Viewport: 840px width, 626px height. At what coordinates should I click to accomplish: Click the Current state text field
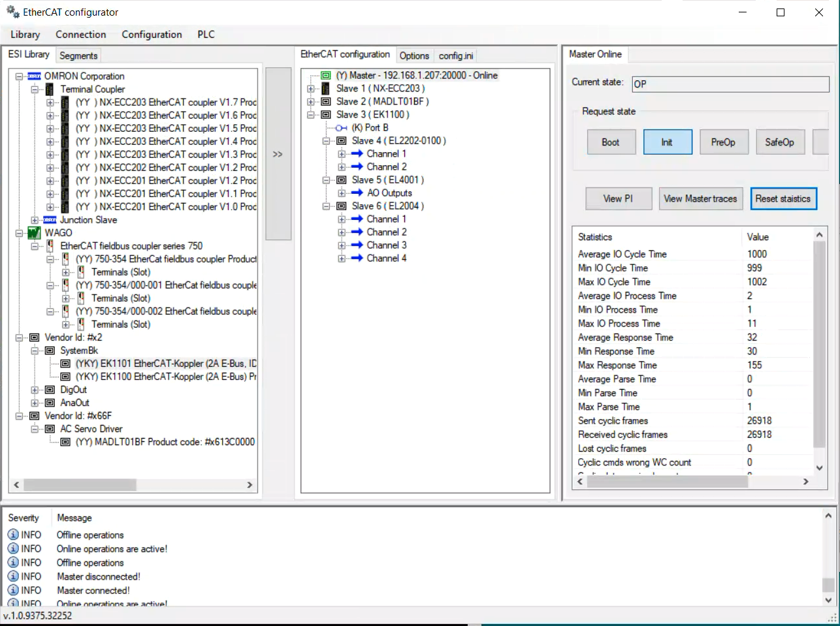(x=730, y=84)
